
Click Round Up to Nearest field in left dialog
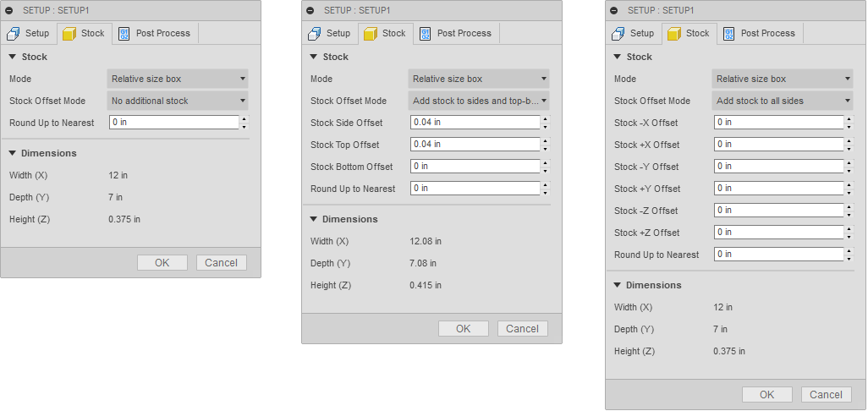pos(173,123)
